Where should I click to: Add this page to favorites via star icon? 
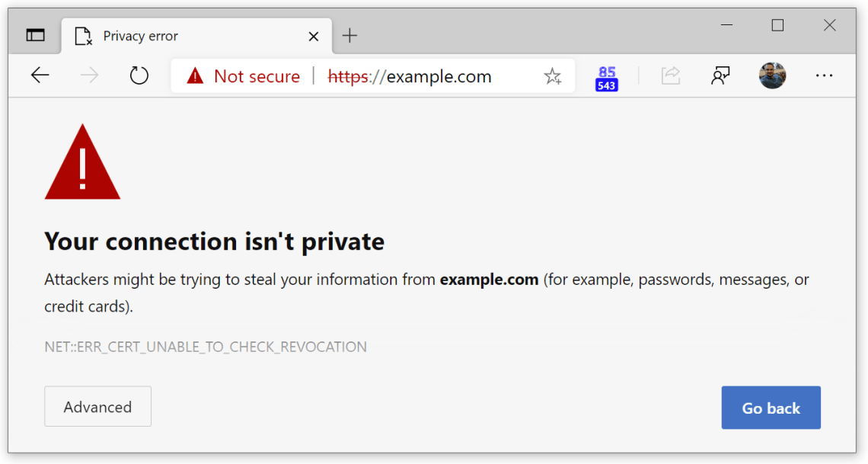click(553, 75)
